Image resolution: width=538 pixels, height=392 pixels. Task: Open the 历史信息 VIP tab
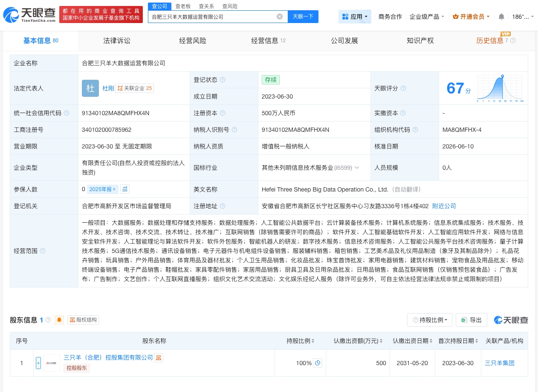coord(495,41)
